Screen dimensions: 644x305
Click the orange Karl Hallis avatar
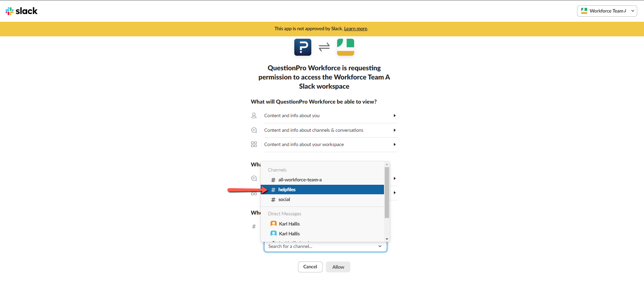274,223
